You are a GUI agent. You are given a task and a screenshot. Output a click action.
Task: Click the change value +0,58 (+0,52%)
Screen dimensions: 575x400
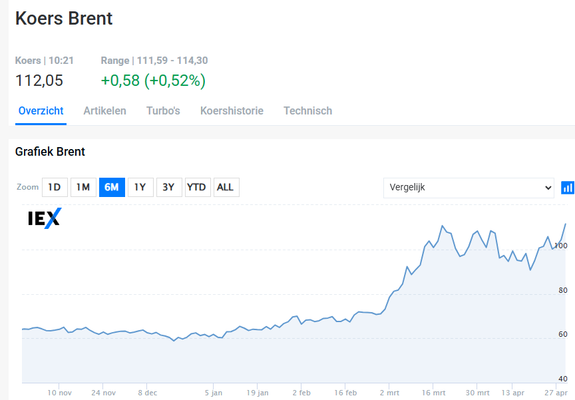point(153,81)
